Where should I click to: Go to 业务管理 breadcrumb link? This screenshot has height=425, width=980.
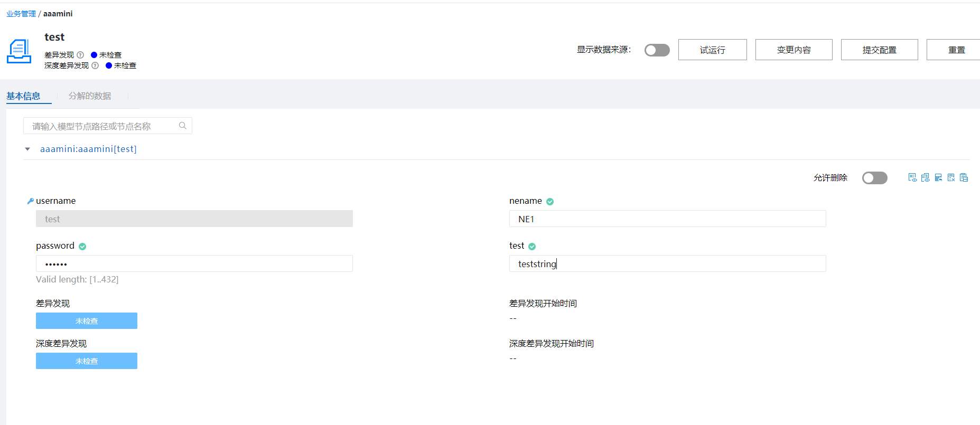coord(21,14)
